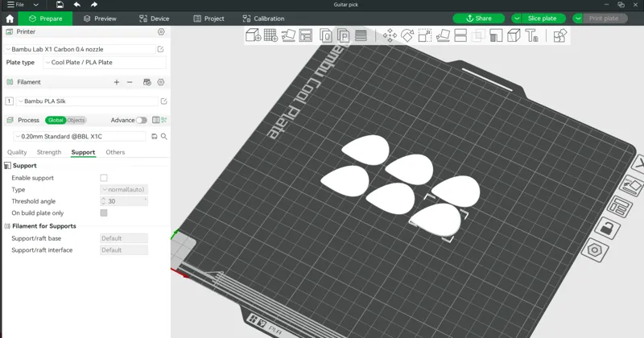Toggle the Advance switch
Image resolution: width=644 pixels, height=338 pixels.
(x=142, y=120)
